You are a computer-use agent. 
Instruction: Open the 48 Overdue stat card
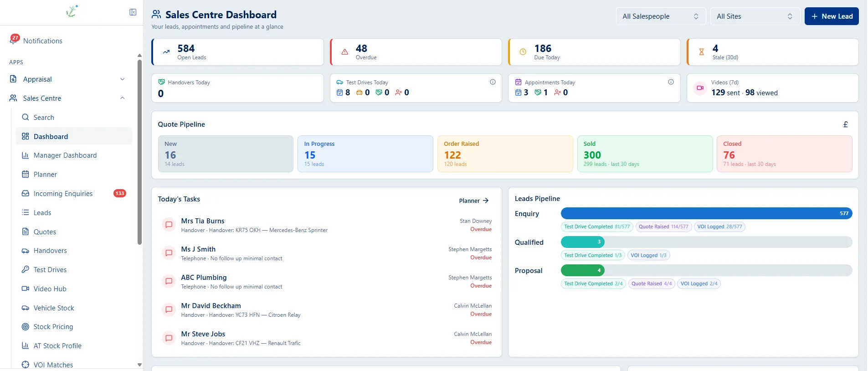point(416,52)
